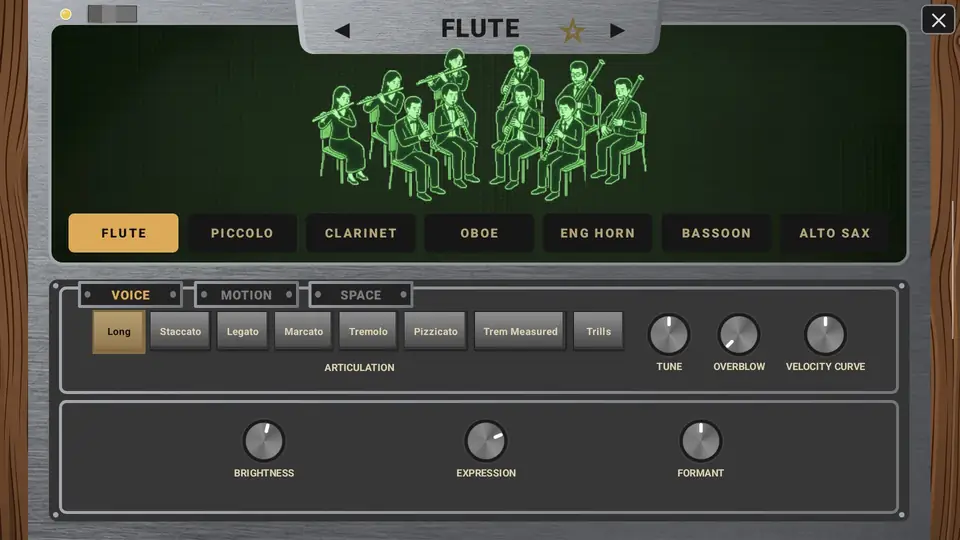Click the Overblow knob
Screen dimensions: 960x540
point(738,334)
